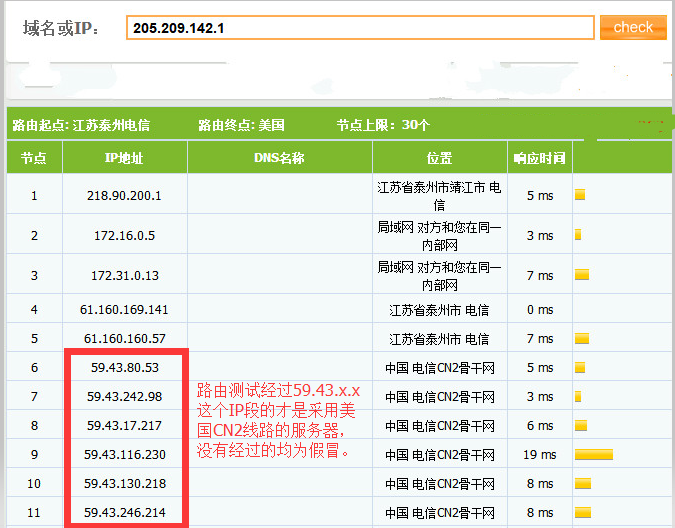675x528 pixels.
Task: Click the 位置 column header
Action: click(x=439, y=158)
